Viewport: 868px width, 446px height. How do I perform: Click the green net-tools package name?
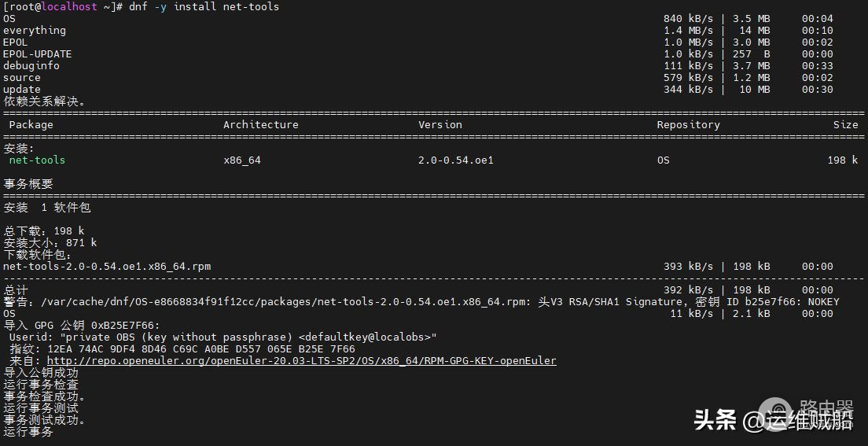point(37,160)
